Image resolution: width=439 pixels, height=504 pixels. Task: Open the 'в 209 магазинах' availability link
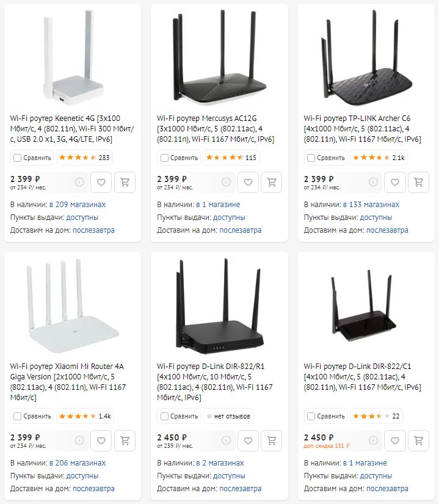point(78,205)
